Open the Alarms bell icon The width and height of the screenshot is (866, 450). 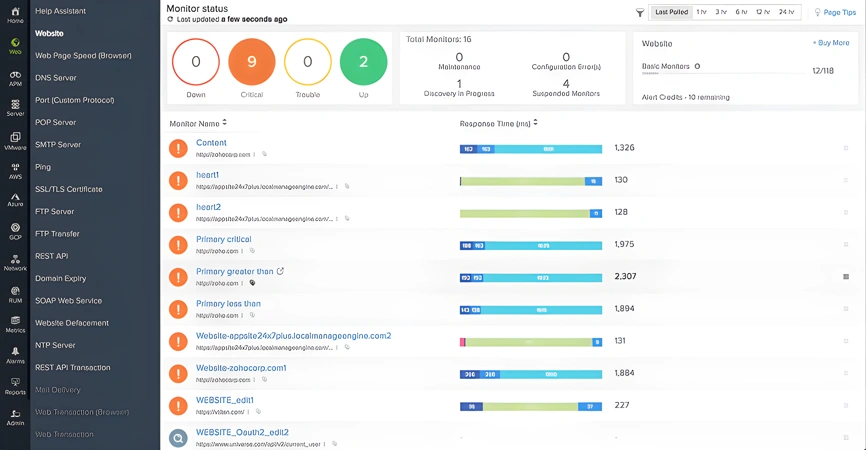click(15, 352)
